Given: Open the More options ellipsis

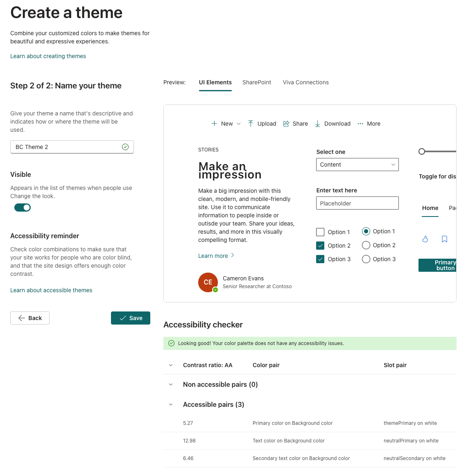Looking at the screenshot, I should click(360, 123).
